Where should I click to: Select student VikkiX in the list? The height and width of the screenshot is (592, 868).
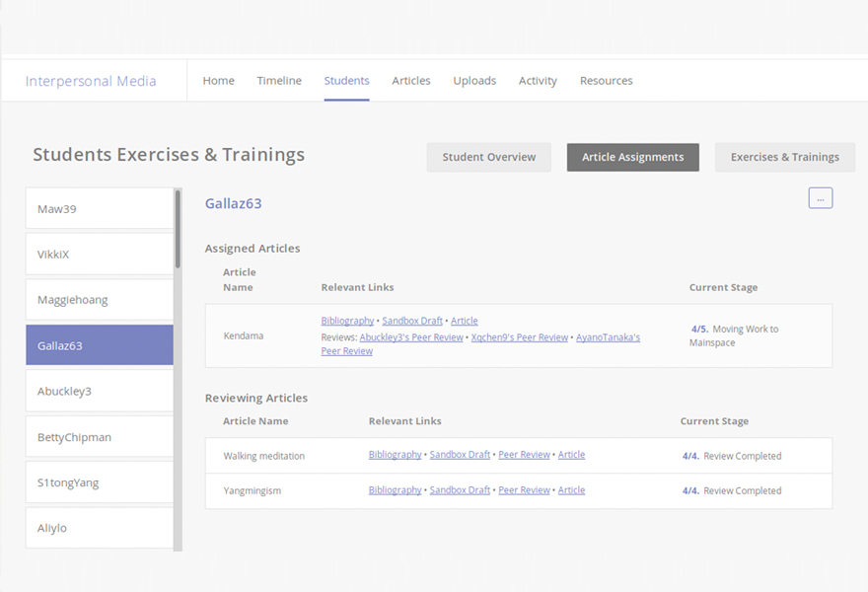[x=100, y=255]
